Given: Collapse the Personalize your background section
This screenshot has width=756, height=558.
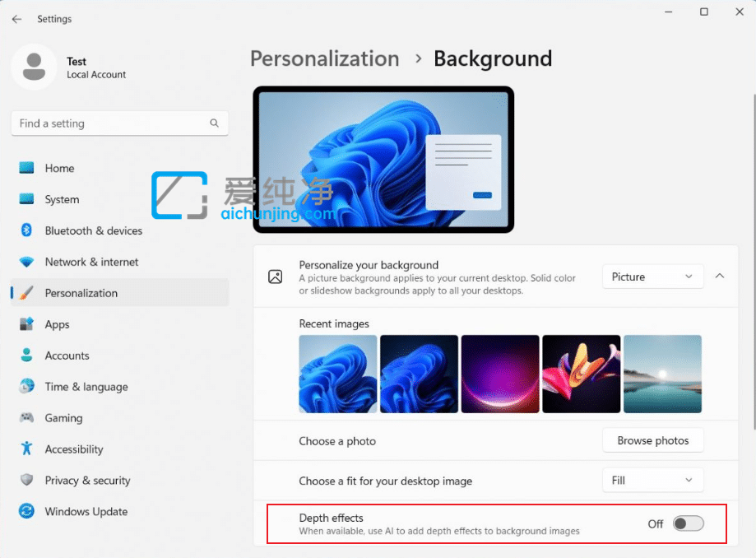Looking at the screenshot, I should point(720,277).
